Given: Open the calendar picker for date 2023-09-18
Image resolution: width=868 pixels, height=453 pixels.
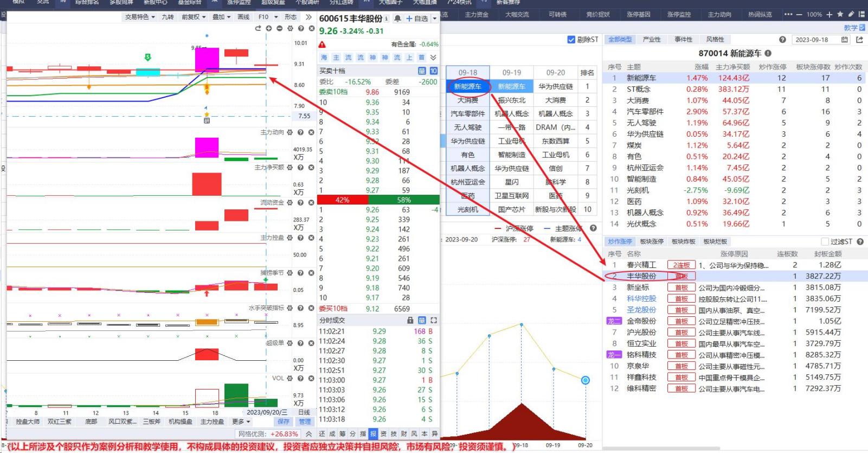Looking at the screenshot, I should click(844, 40).
